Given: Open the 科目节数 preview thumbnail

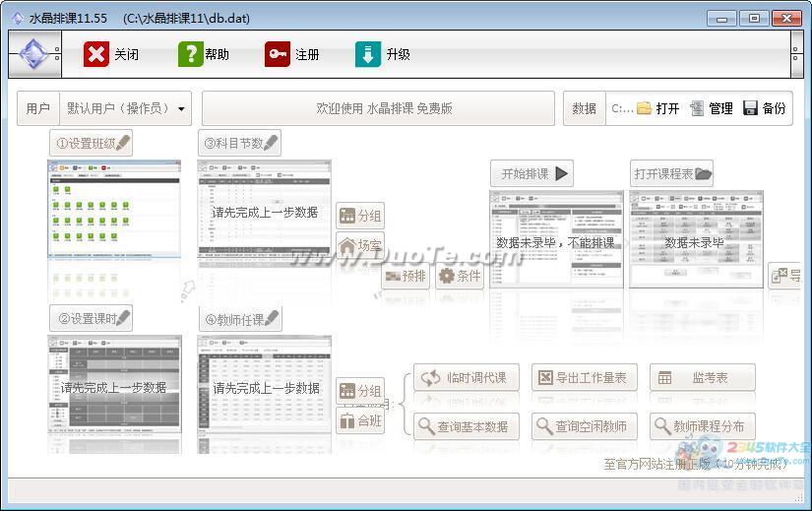Looking at the screenshot, I should tap(264, 209).
